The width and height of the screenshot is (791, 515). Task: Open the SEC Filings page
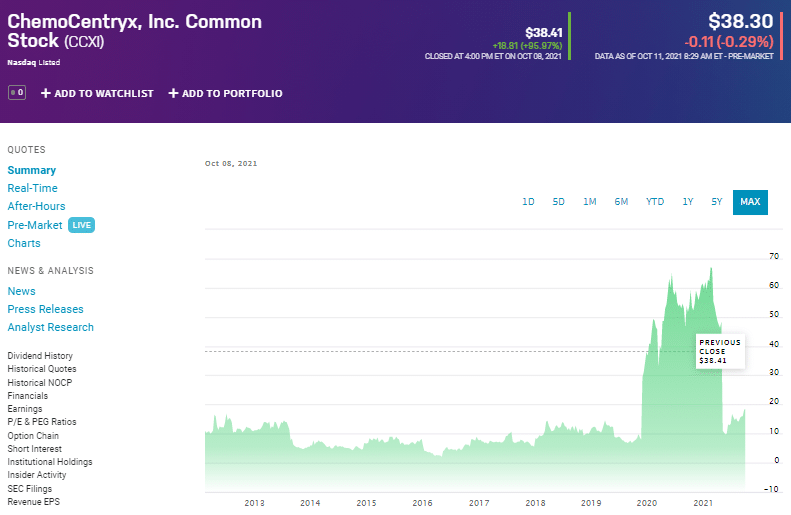pos(30,488)
